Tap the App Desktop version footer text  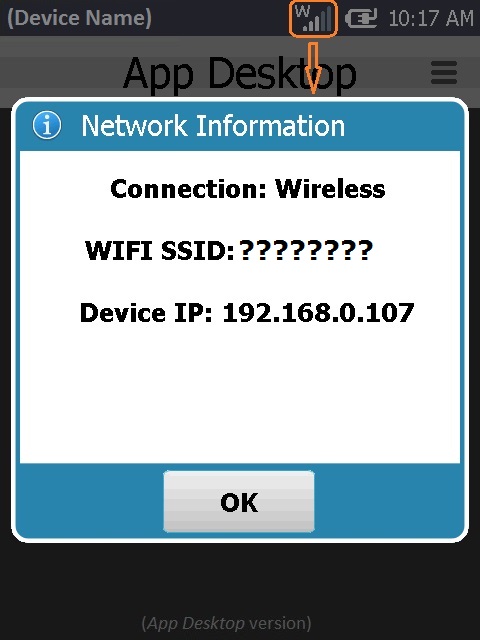click(x=227, y=623)
